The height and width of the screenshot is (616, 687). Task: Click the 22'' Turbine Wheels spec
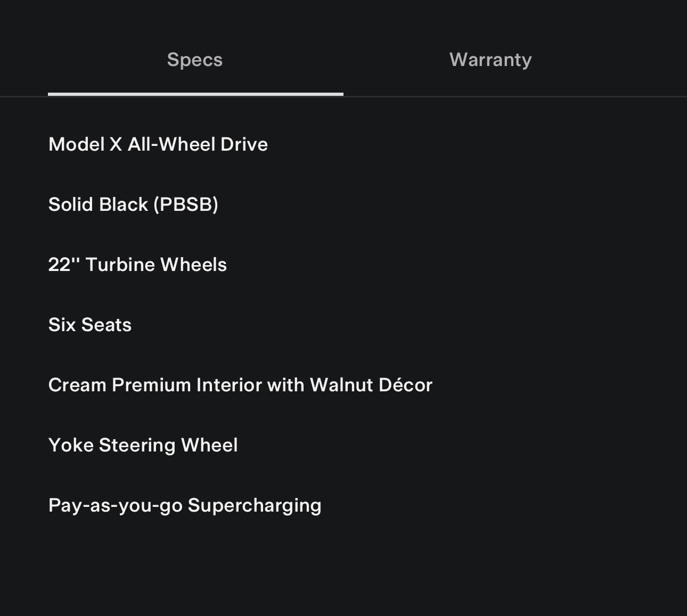point(137,265)
